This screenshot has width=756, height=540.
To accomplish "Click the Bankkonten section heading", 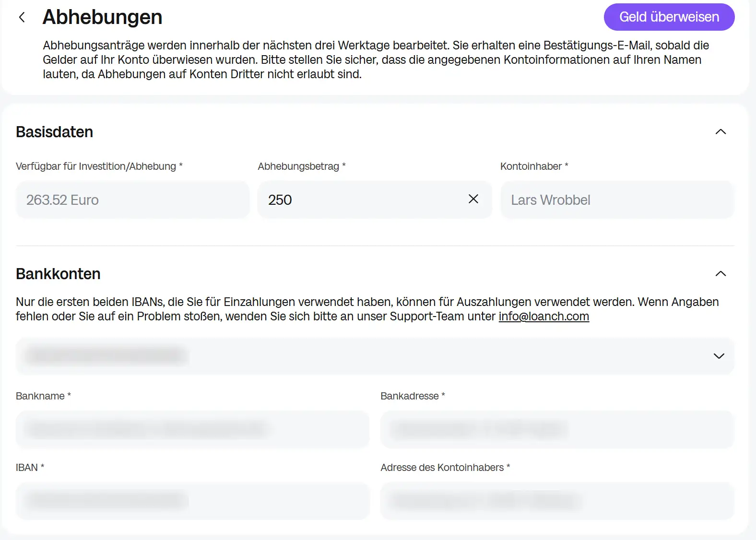I will click(58, 274).
